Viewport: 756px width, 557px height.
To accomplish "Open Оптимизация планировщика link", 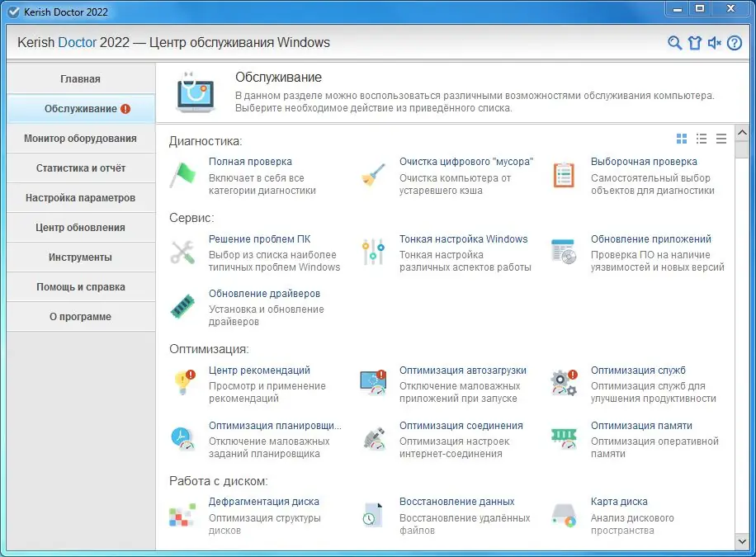I will tap(275, 425).
